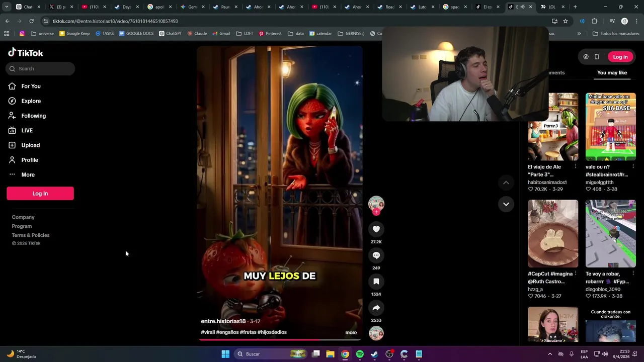The height and width of the screenshot is (362, 644).
Task: Open Te voy a robar video thumbnail
Action: (611, 234)
